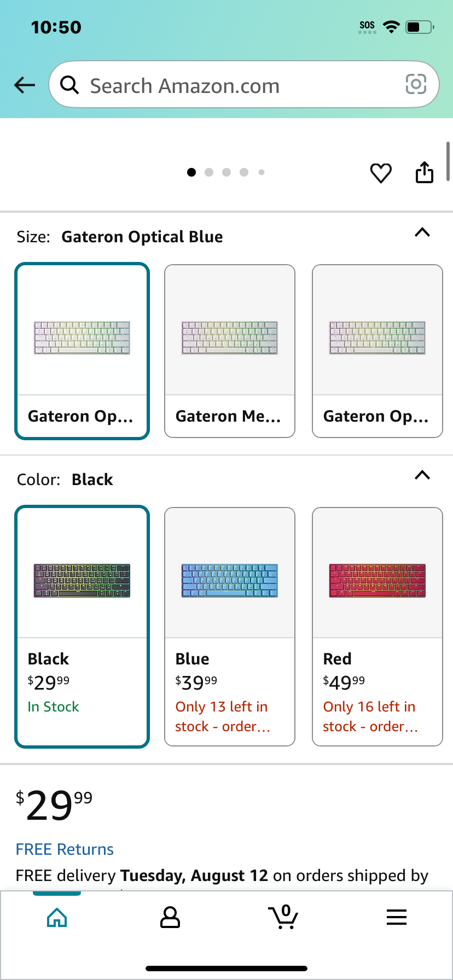The width and height of the screenshot is (453, 980).
Task: Collapse the Color section chevron
Action: point(422,475)
